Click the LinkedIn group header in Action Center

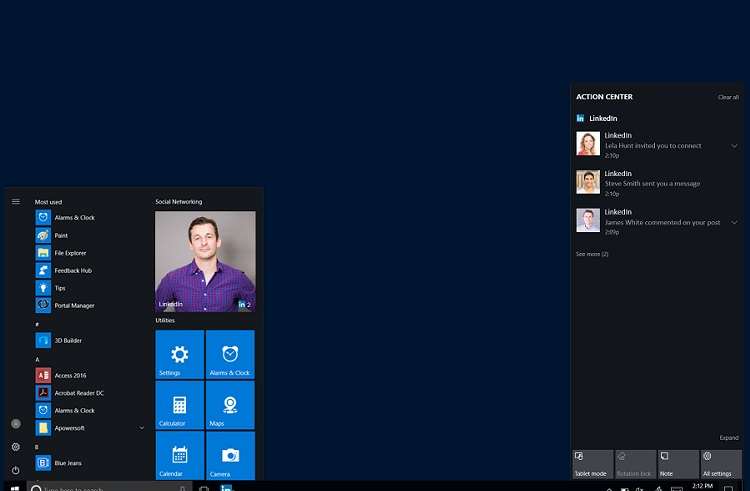click(597, 118)
